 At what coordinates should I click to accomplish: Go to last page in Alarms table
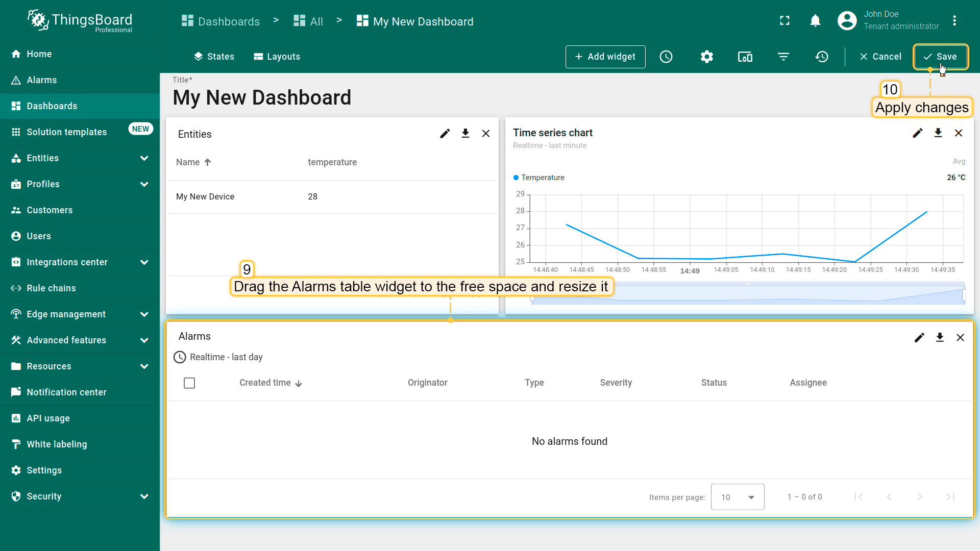(950, 497)
